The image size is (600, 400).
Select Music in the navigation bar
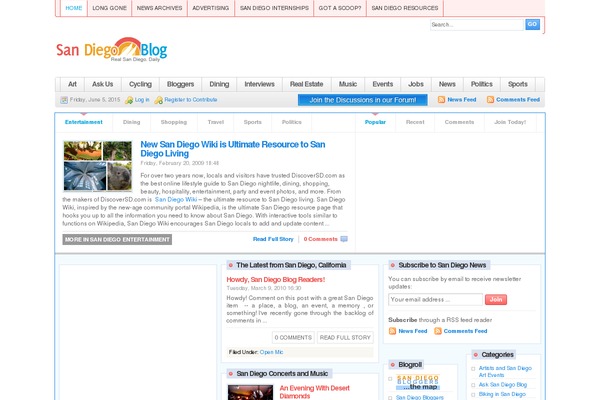click(x=348, y=84)
